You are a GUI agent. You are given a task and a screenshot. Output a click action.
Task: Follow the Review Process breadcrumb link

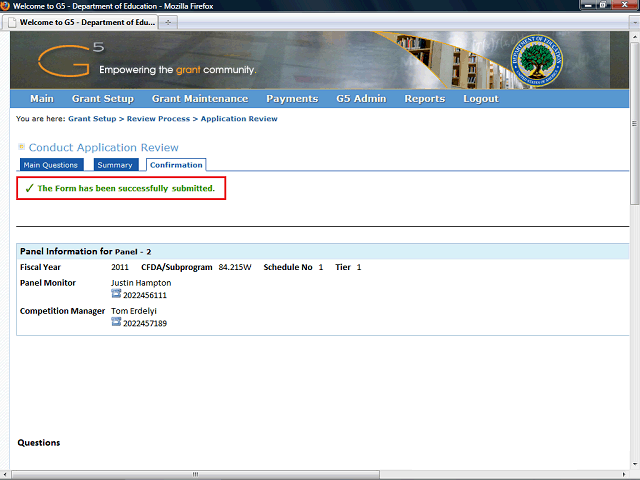pos(158,119)
